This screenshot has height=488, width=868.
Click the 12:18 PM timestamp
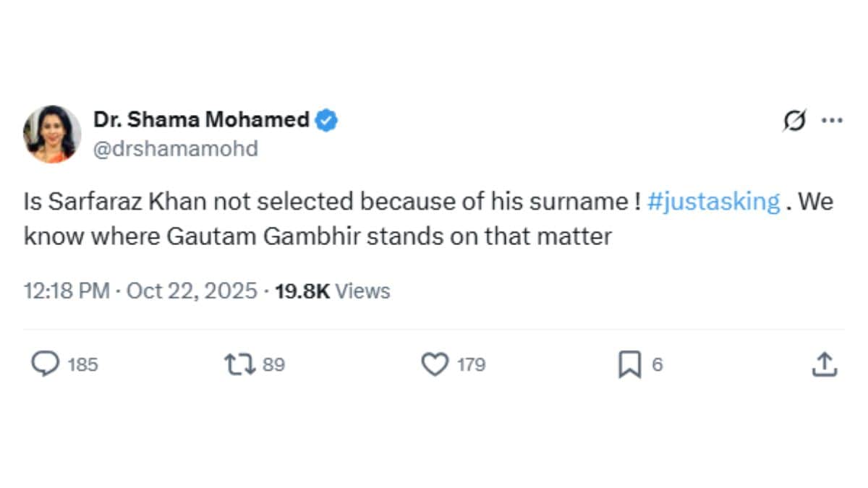pyautogui.click(x=67, y=291)
